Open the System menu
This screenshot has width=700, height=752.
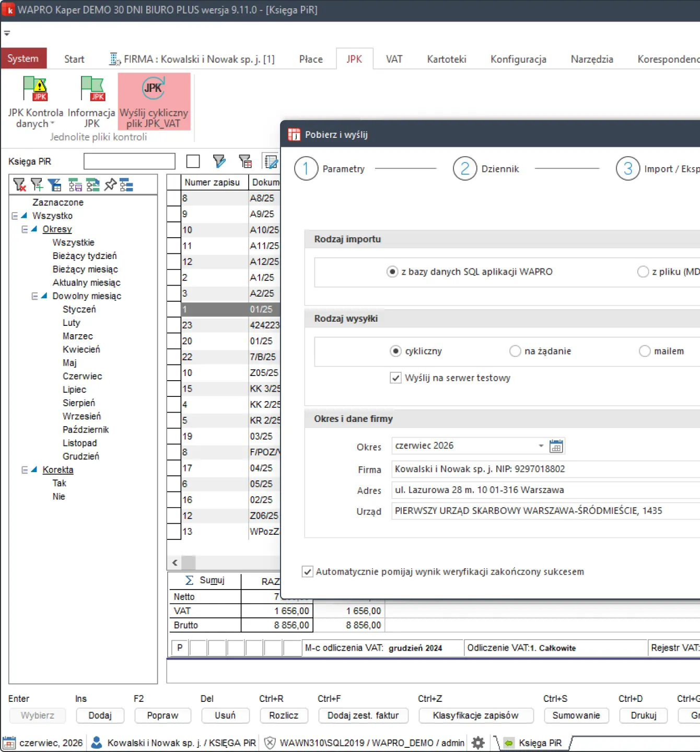tap(23, 58)
